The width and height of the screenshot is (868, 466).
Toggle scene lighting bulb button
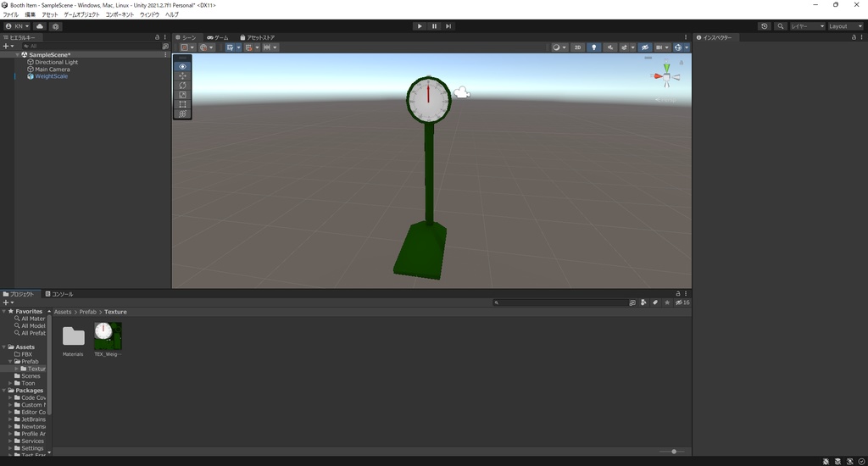tap(594, 47)
